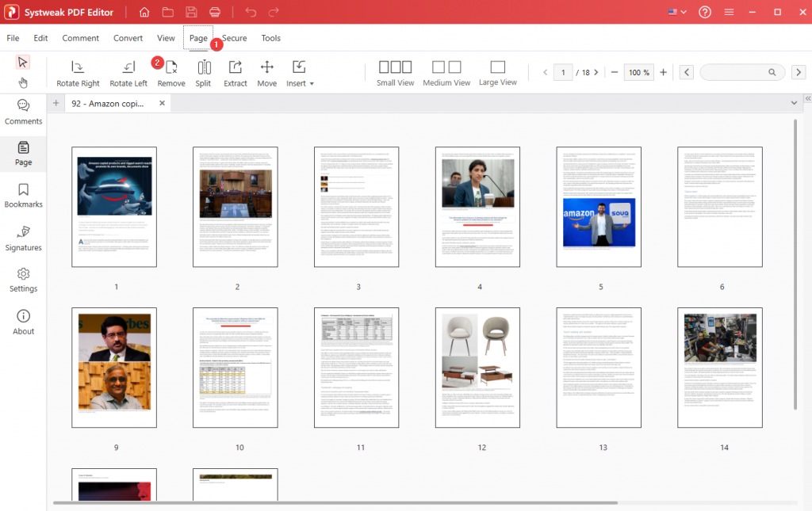Open the hamburger menu

pos(729,12)
